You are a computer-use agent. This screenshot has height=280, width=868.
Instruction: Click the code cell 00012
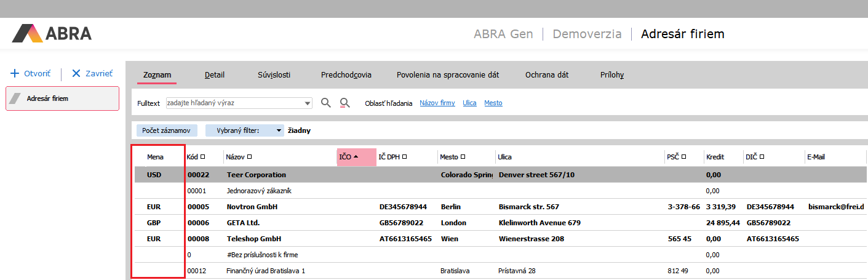[x=196, y=271]
